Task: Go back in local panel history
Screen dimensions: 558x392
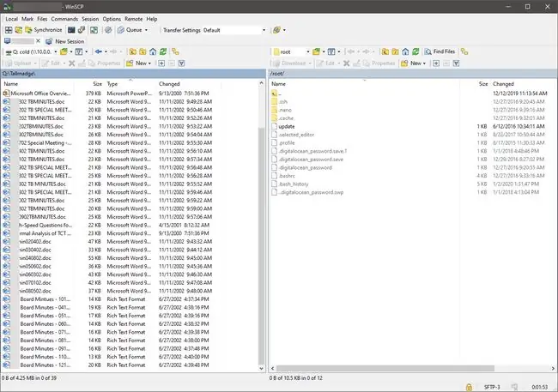Action: point(99,52)
